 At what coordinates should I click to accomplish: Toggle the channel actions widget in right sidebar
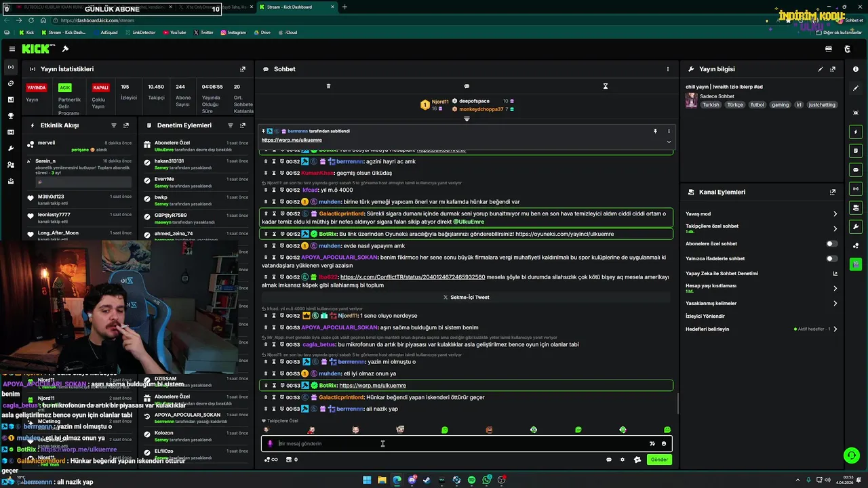click(856, 207)
